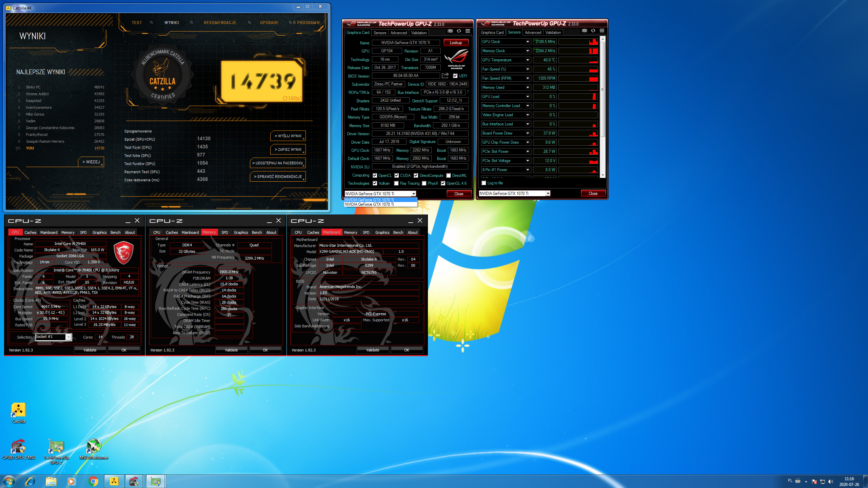The image size is (868, 488).
Task: Open the Board Power Draw sensor dropdown
Action: click(x=528, y=133)
